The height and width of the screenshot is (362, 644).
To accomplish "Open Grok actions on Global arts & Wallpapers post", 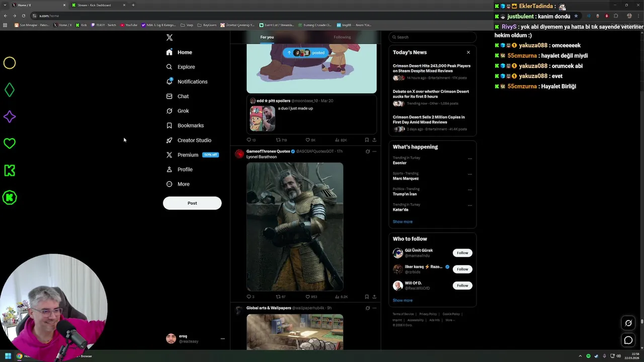I will (x=367, y=308).
